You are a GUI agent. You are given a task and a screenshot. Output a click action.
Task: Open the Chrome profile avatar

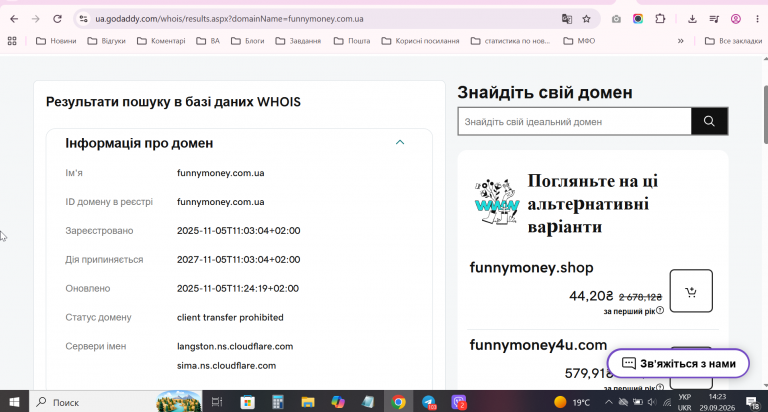[736, 19]
